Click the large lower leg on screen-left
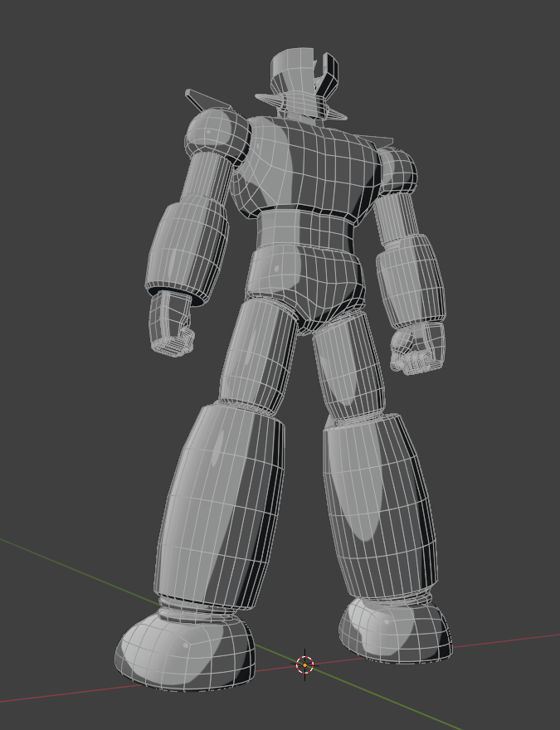560x730 pixels. [x=220, y=506]
